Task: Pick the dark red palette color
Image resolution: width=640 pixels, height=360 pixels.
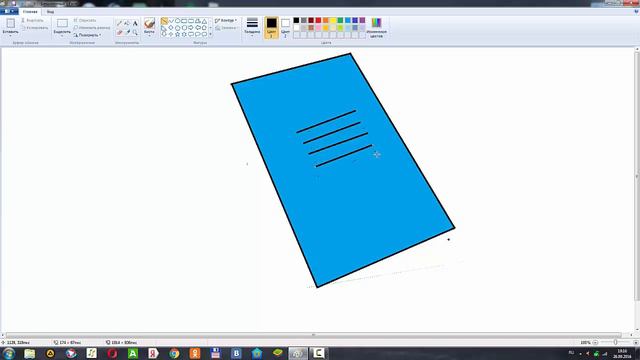Action: (311, 20)
